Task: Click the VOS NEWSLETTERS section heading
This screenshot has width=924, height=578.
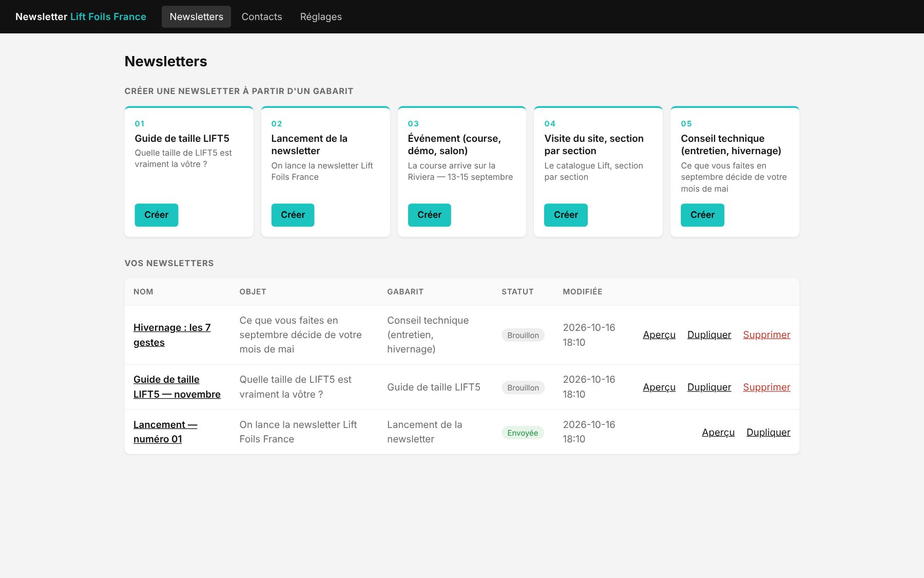Action: pyautogui.click(x=169, y=263)
